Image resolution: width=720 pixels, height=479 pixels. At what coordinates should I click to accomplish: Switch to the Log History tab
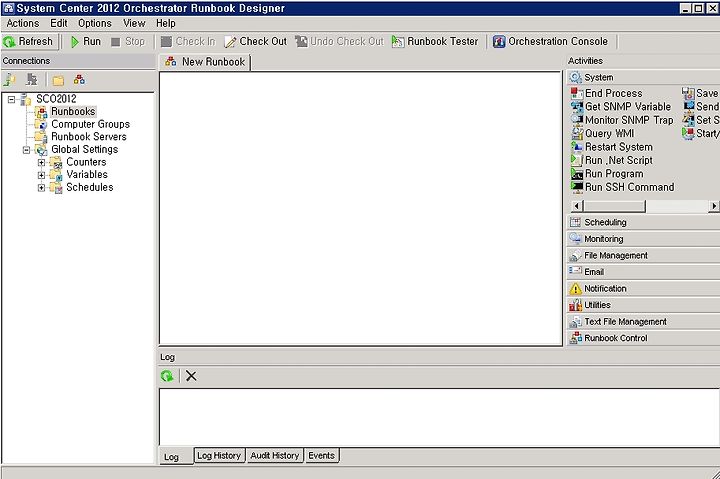(x=219, y=456)
